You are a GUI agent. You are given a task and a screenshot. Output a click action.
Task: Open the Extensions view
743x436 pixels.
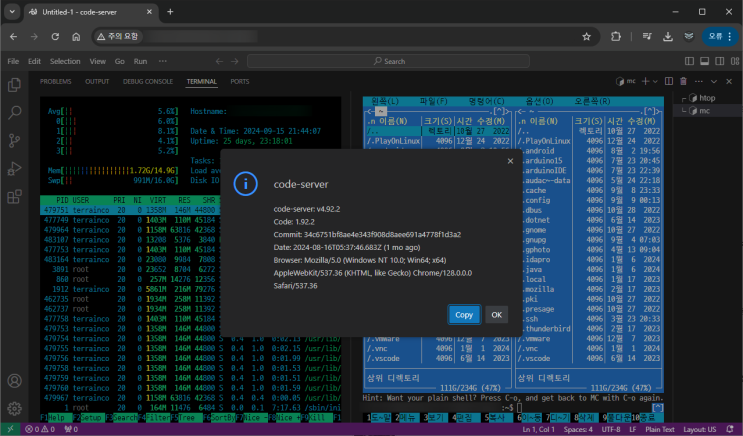point(14,196)
